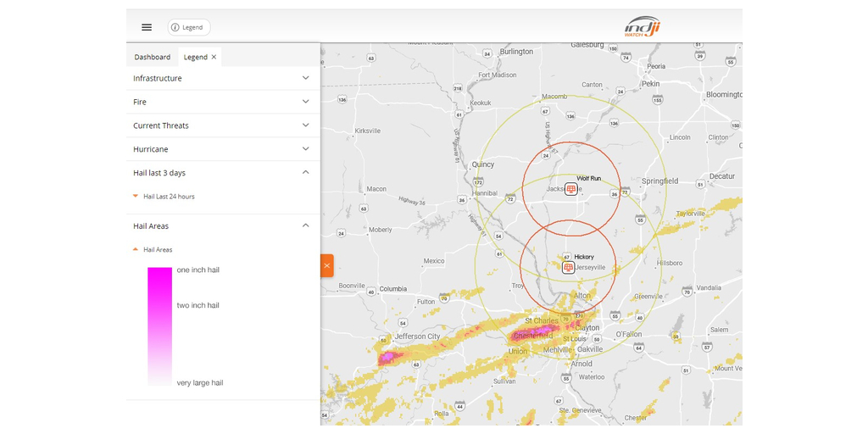Open the hamburger menu
This screenshot has height=434, width=868.
pyautogui.click(x=147, y=27)
